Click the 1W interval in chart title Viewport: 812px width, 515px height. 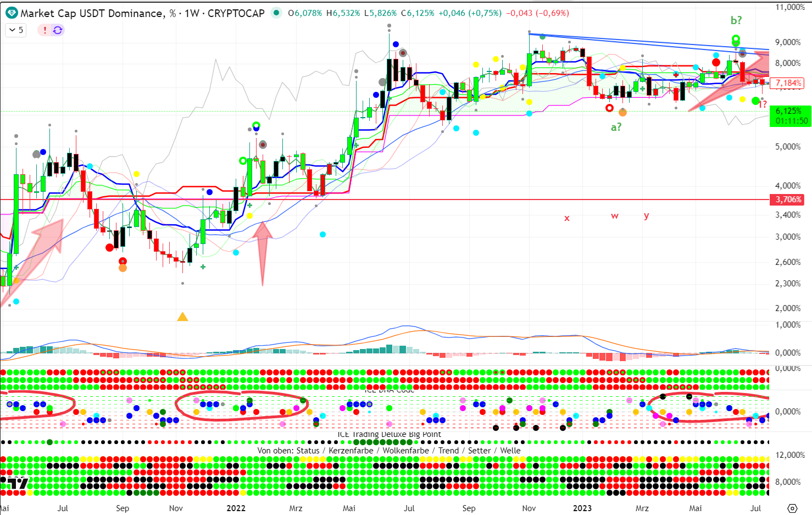coord(192,13)
